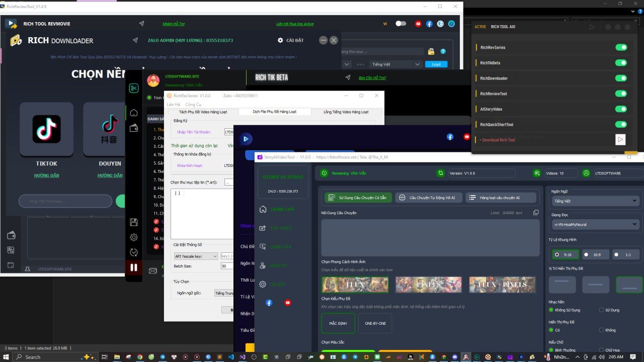Click the Douyin Hướng Dẫn link
This screenshot has width=644, height=362.
coord(110,175)
